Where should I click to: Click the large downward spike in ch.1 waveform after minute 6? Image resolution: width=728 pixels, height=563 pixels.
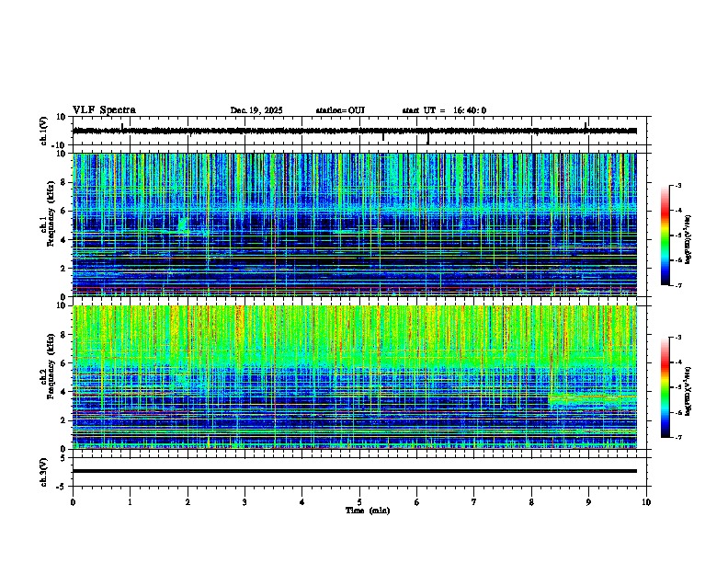[x=428, y=138]
